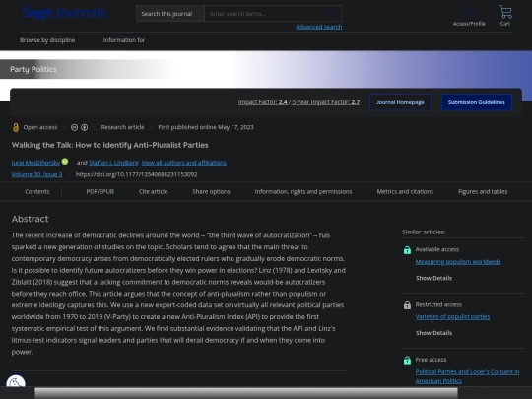Expand Browse by discipline menu

tap(47, 40)
